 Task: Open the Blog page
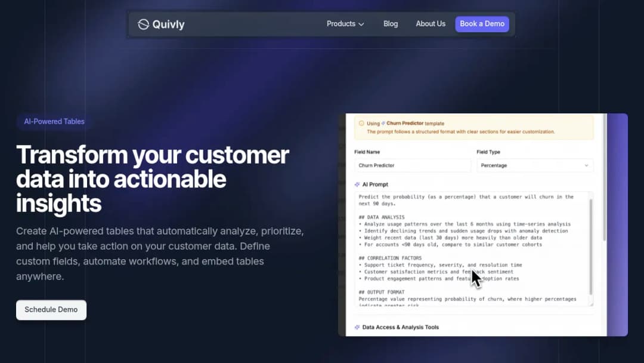point(391,24)
